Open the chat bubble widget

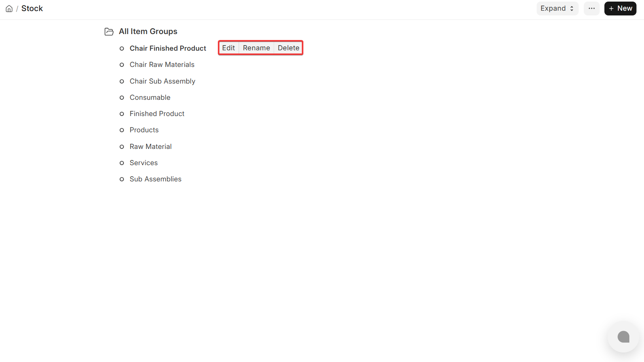click(623, 337)
